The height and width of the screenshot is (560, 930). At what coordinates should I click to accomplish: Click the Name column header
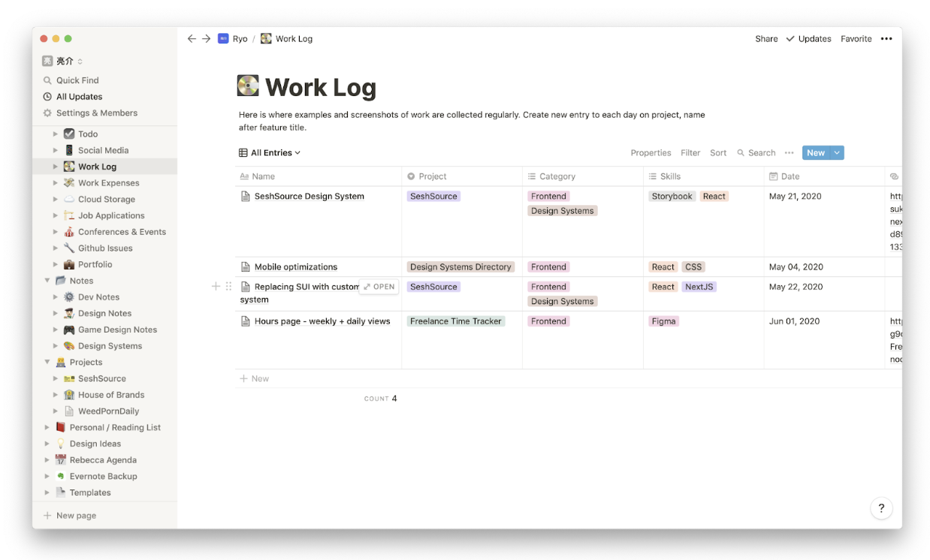click(x=319, y=176)
